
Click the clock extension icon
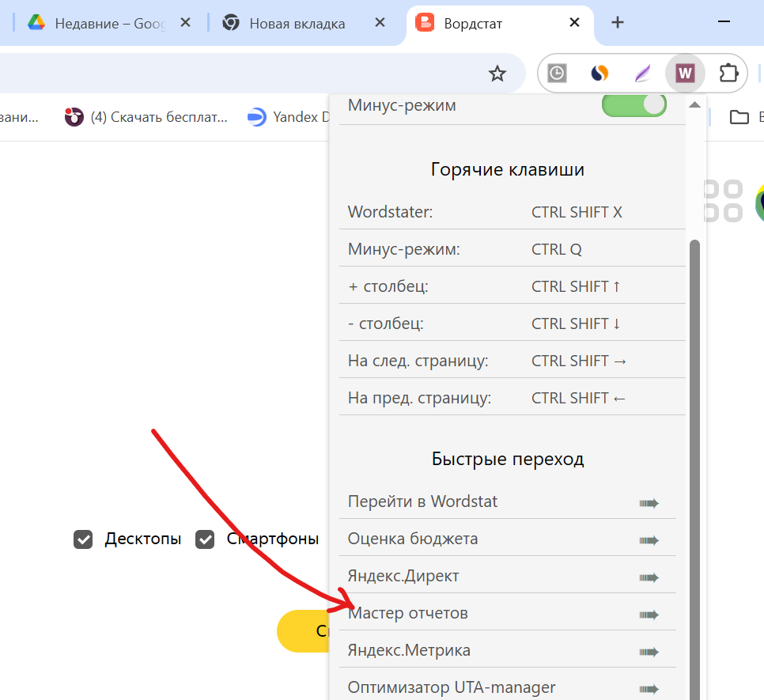[558, 74]
